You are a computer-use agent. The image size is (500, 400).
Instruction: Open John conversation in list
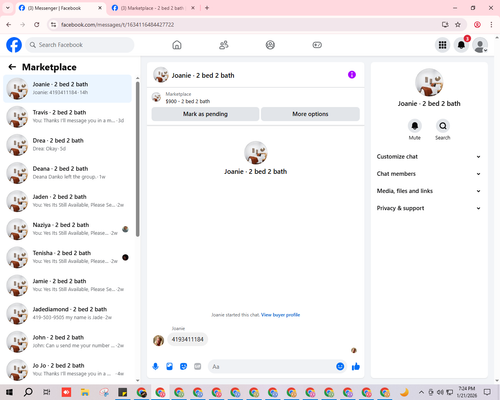[67, 341]
